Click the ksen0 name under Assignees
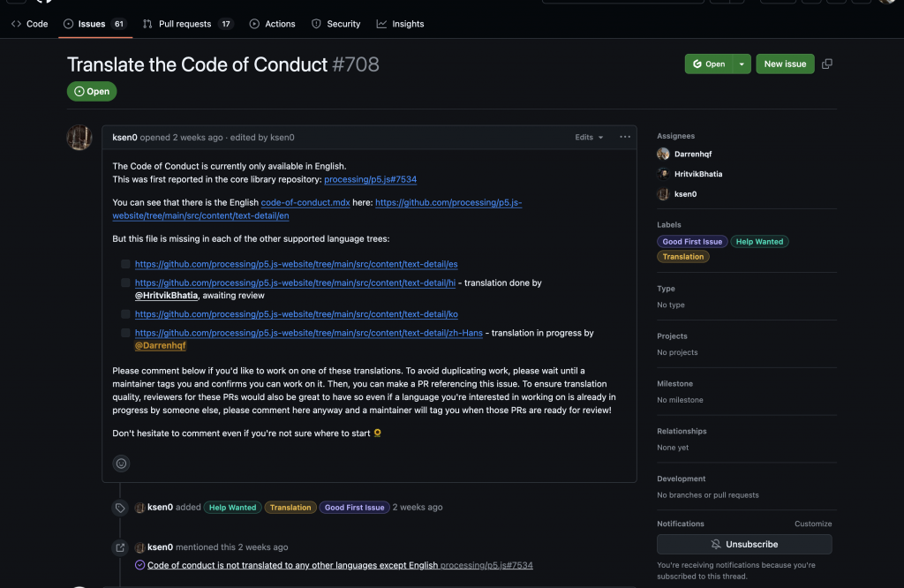 click(685, 193)
